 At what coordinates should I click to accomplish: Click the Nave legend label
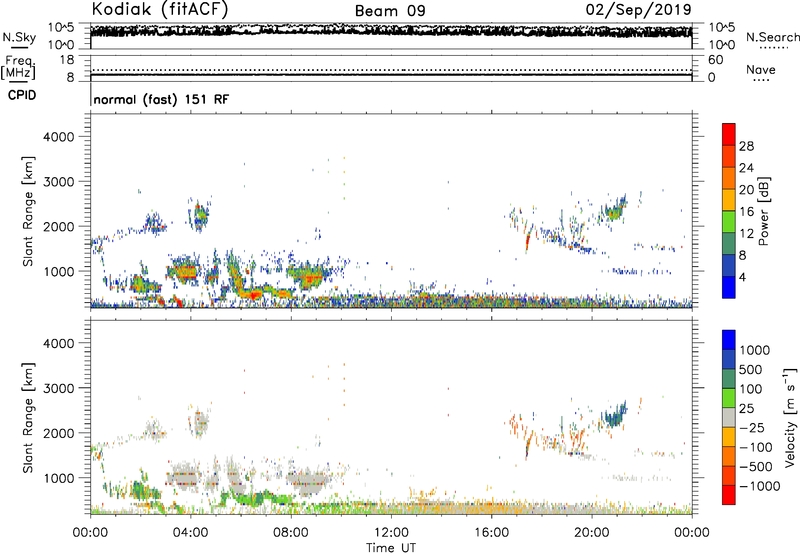pyautogui.click(x=761, y=69)
